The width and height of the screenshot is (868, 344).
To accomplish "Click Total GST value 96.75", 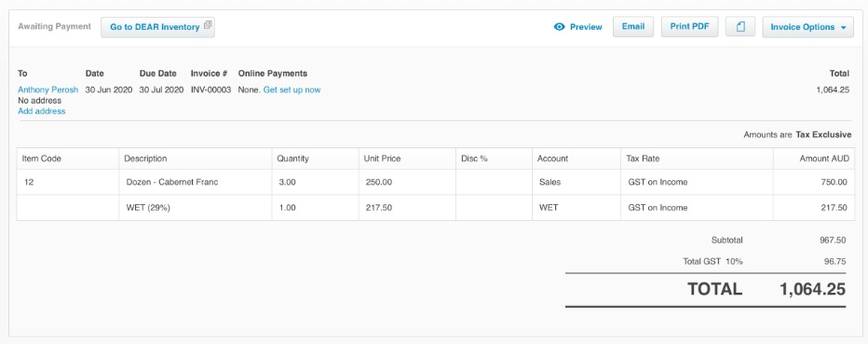I will 834,261.
